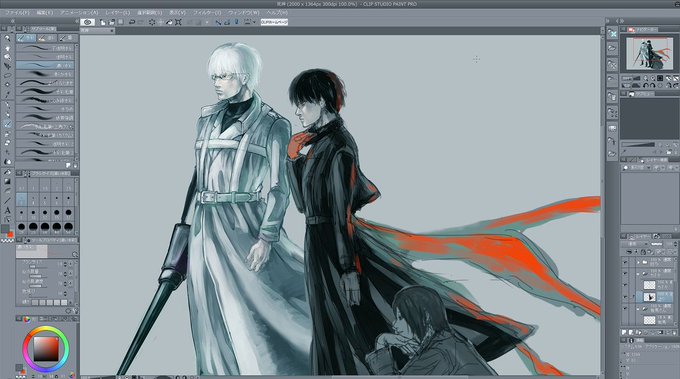Open the アニメーション(A) menu

coord(79,13)
